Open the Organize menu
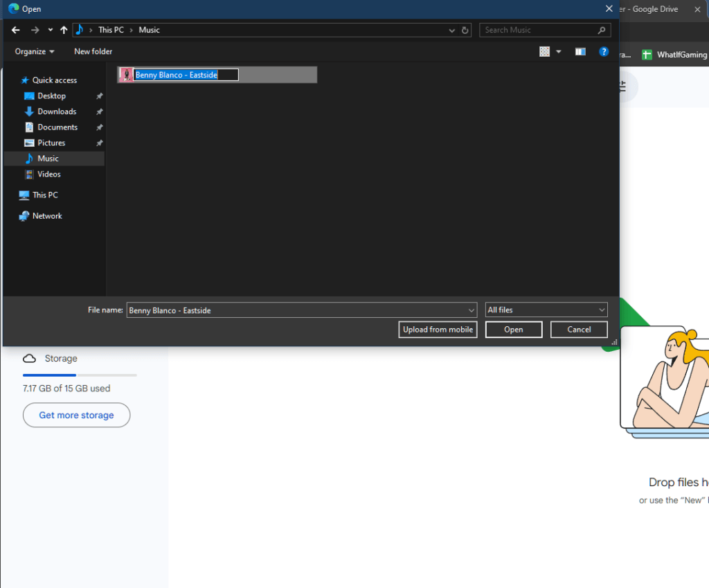This screenshot has height=588, width=709. pos(35,51)
